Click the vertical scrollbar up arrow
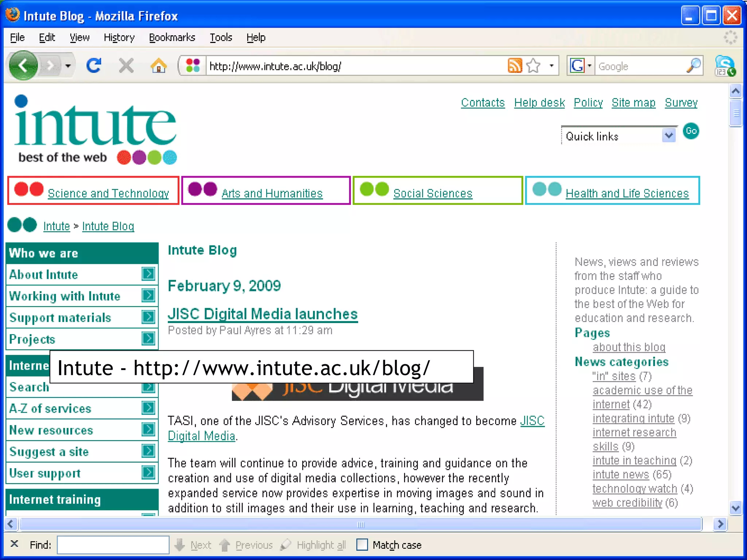Image resolution: width=747 pixels, height=560 pixels. 736,91
